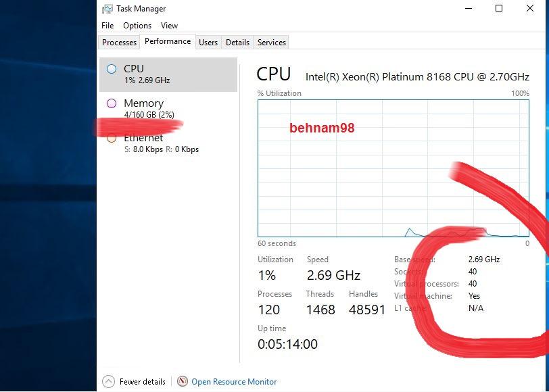Viewport: 549px width, 392px height.
Task: Click the Memory usage text 4/160 GB (2%)
Action: tap(149, 115)
